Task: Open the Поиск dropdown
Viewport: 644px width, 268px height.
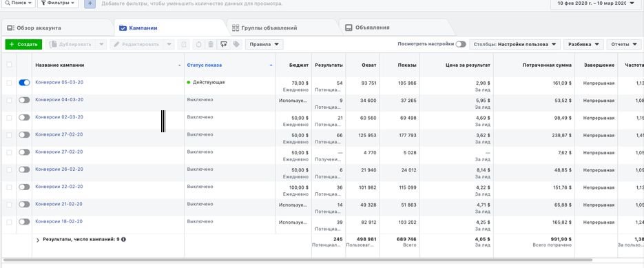Action: pos(18,3)
